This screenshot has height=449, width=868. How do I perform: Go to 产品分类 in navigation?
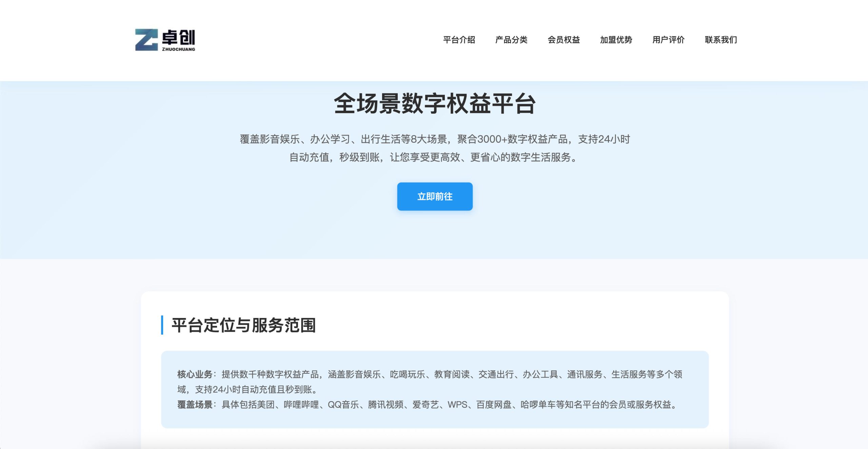coord(511,40)
